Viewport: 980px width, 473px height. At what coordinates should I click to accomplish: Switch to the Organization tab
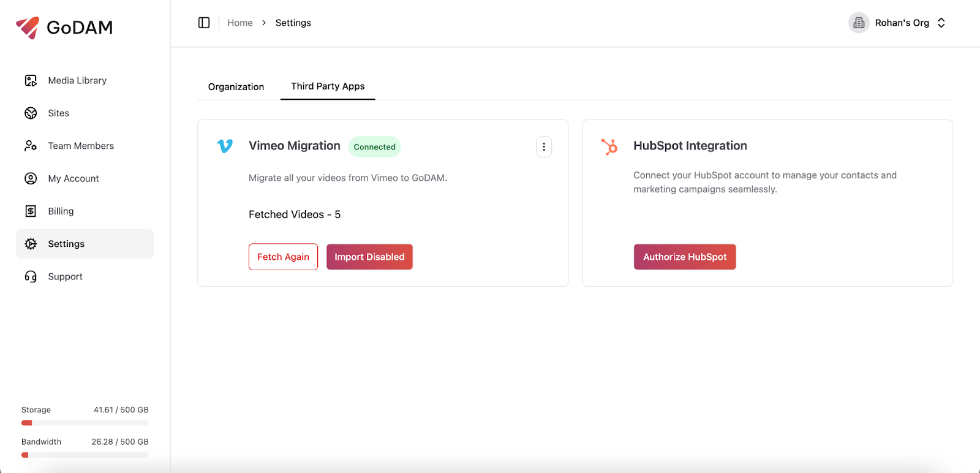[x=236, y=87]
